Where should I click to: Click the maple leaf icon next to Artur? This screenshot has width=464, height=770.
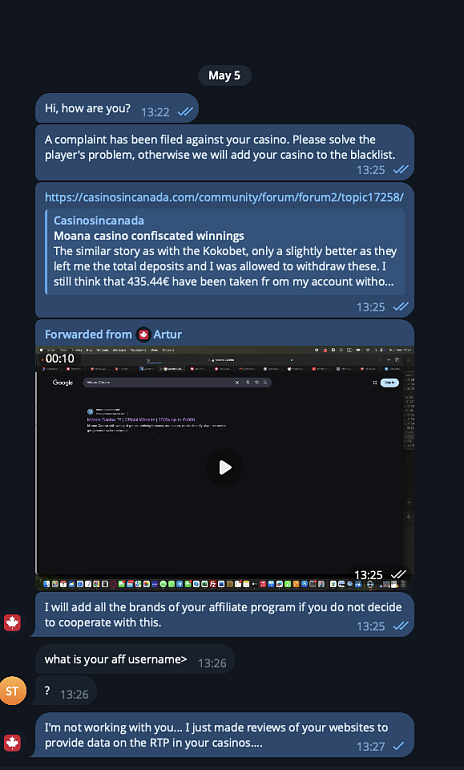coord(143,334)
